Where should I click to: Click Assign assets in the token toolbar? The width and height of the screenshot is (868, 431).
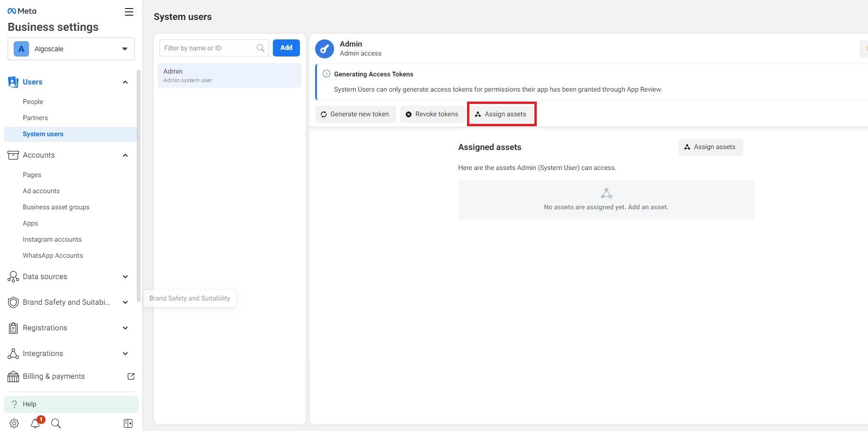(502, 114)
